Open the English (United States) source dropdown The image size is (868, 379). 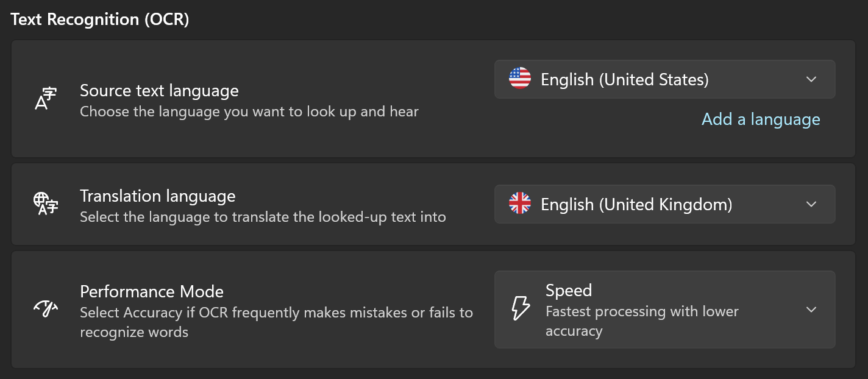665,79
